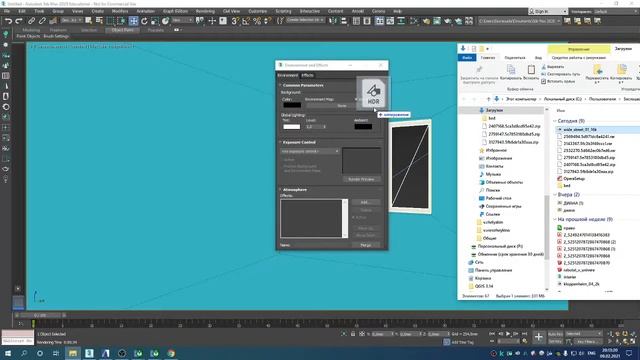Click the Unlink Selection tool
The image size is (640, 360).
click(42, 21)
